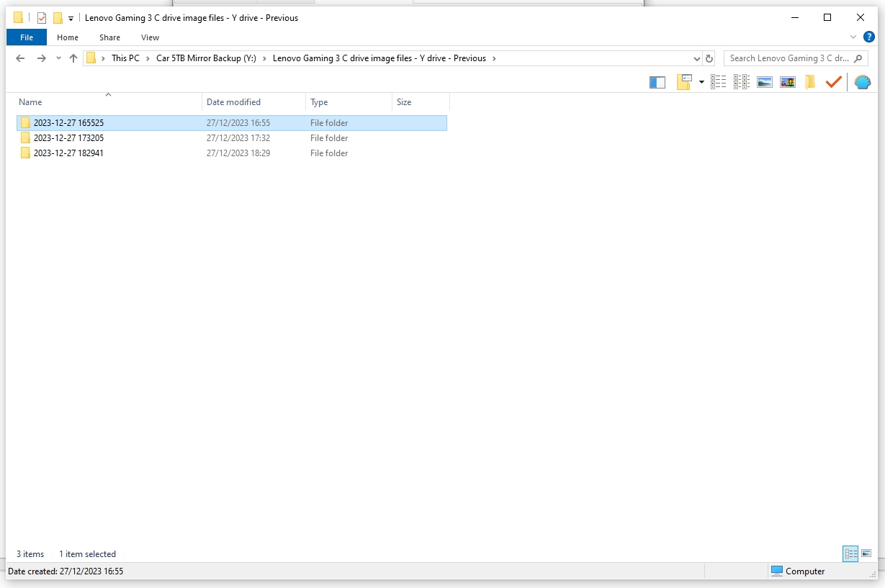Sort by the Size column header
885x588 pixels.
pos(421,102)
